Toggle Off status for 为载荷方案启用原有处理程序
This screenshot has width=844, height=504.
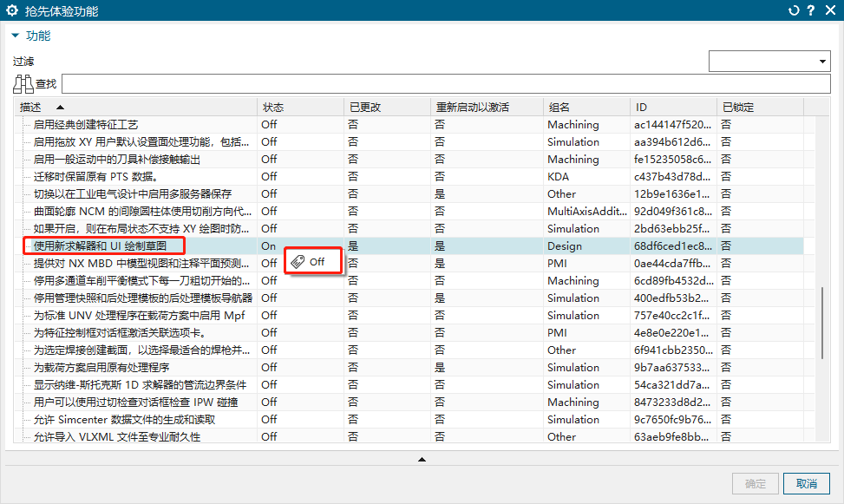point(269,367)
